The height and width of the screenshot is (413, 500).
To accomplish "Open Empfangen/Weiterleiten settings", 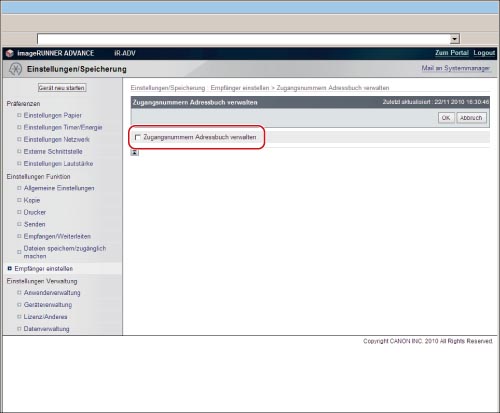I will tap(57, 236).
